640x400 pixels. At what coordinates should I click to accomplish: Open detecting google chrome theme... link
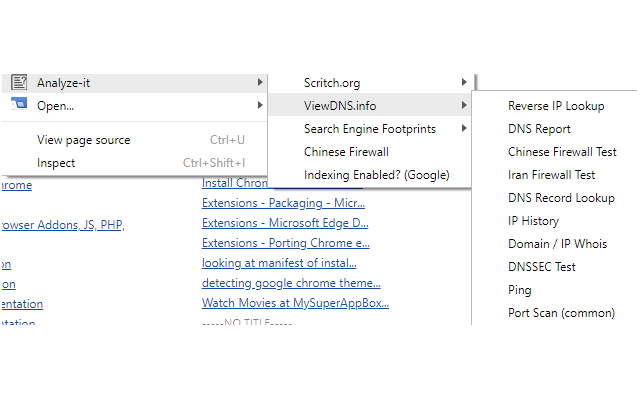coord(291,283)
